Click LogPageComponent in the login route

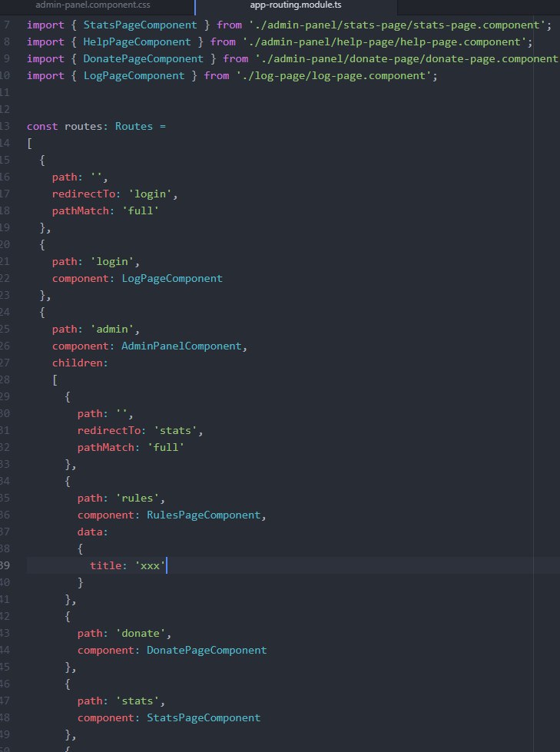pyautogui.click(x=172, y=278)
